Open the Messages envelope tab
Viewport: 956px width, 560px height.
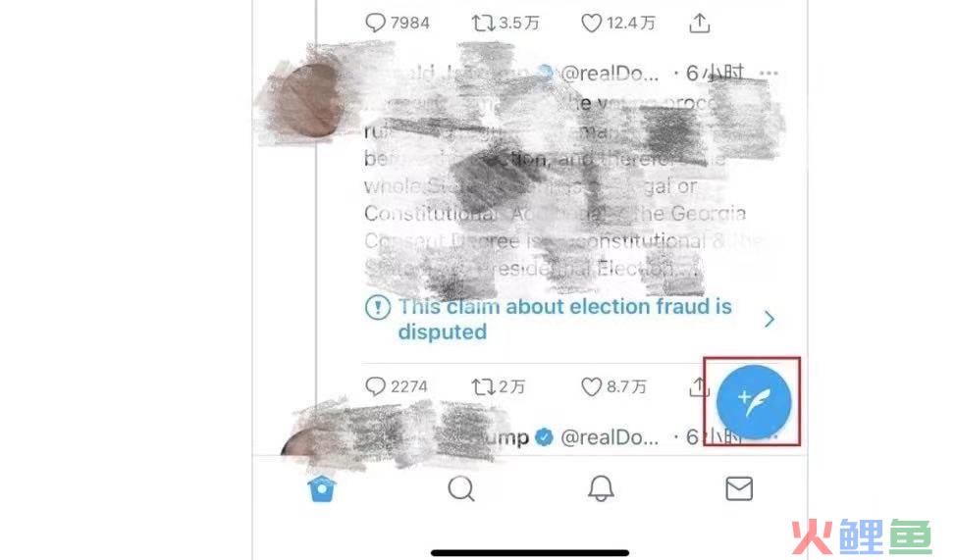point(739,488)
